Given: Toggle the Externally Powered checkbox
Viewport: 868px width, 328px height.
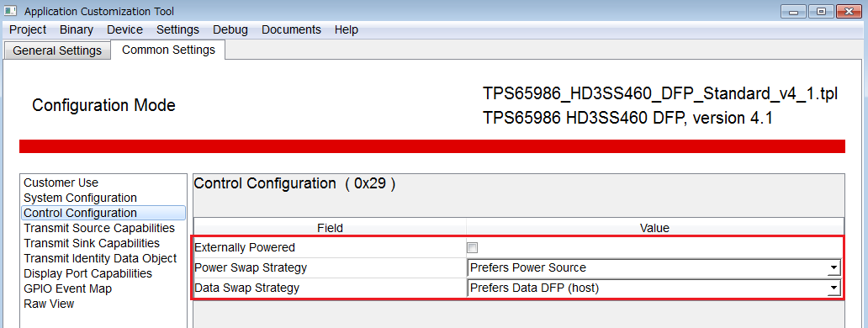Looking at the screenshot, I should (472, 248).
